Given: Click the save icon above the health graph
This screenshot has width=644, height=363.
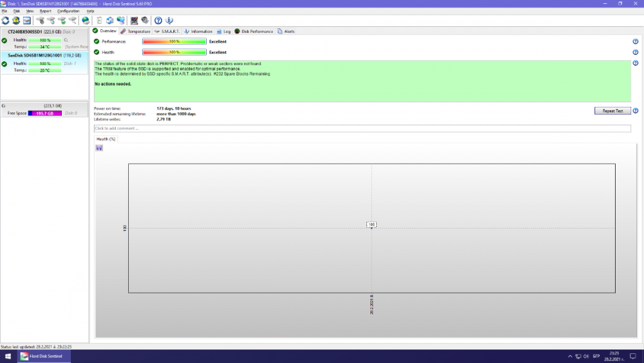Looking at the screenshot, I should click(x=99, y=148).
